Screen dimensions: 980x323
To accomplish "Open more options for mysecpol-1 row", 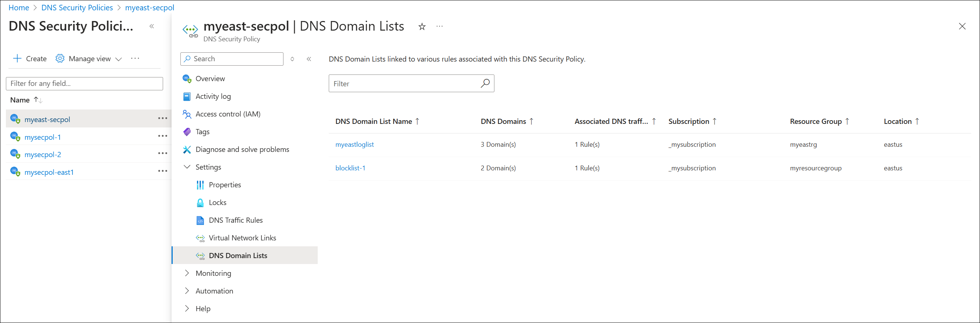I will (x=162, y=136).
